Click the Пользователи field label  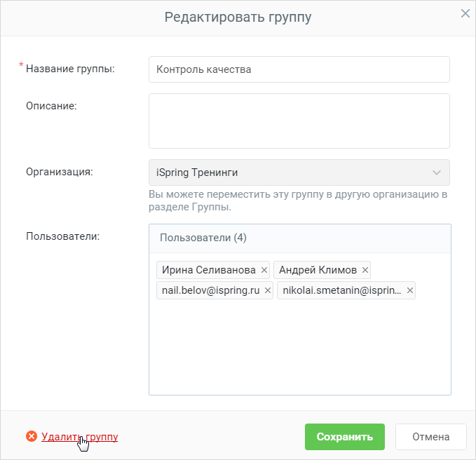click(x=62, y=236)
